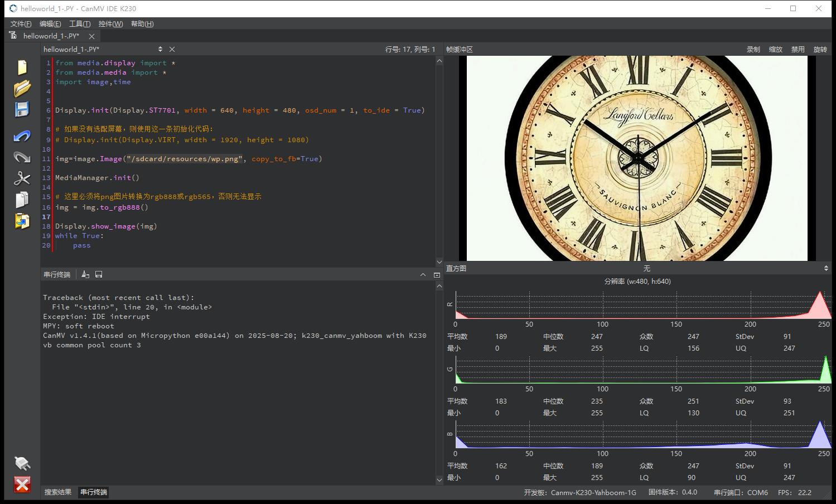Click the Redo arrow icon
836x504 pixels.
click(x=22, y=157)
